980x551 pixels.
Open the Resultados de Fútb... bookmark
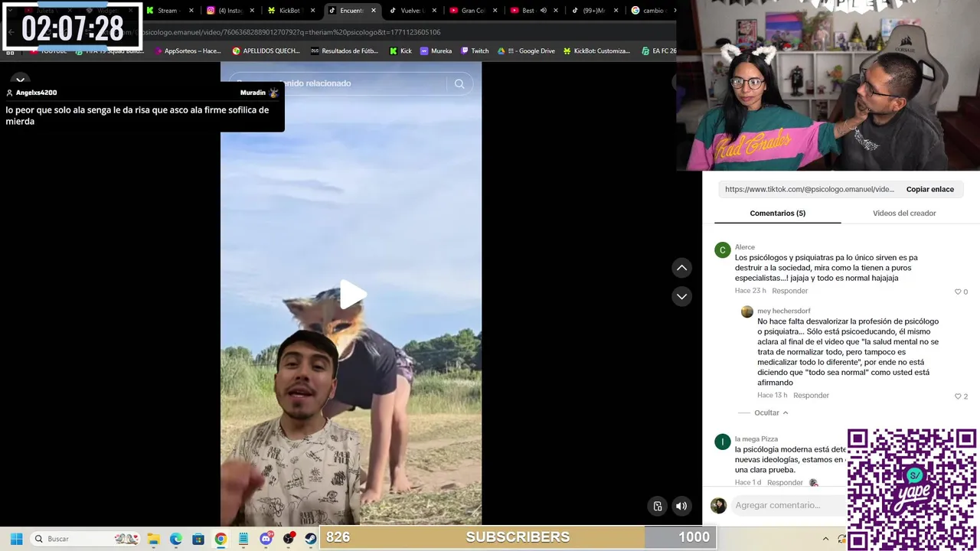pos(345,51)
